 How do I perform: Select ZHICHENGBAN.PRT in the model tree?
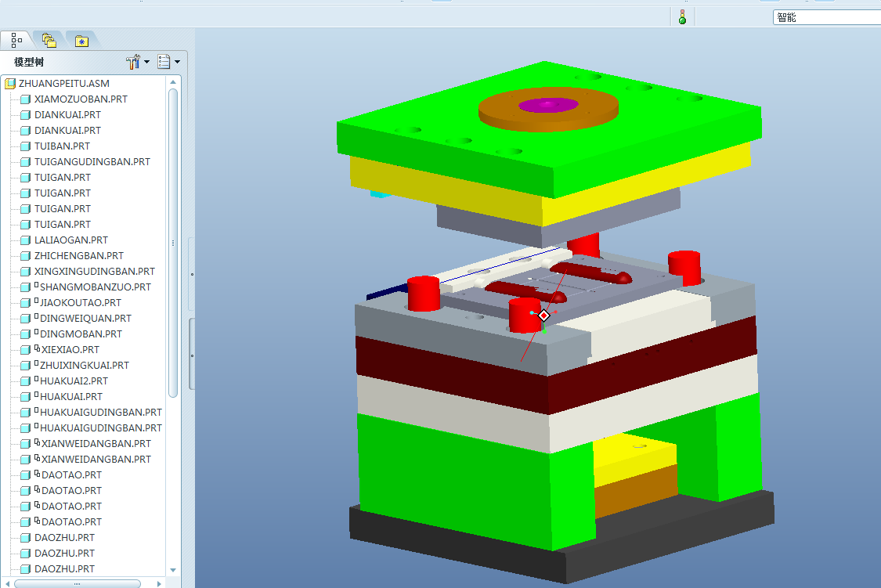(x=78, y=255)
